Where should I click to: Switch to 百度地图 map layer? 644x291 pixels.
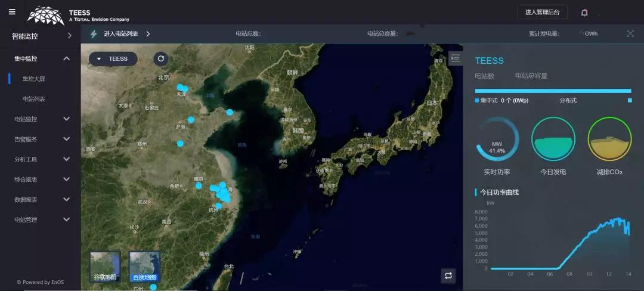click(x=144, y=267)
